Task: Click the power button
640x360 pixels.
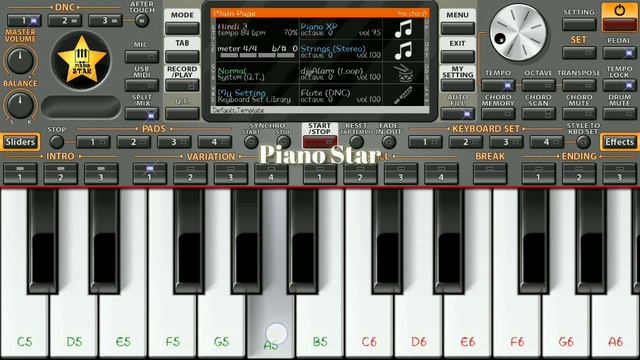Action: tap(619, 17)
